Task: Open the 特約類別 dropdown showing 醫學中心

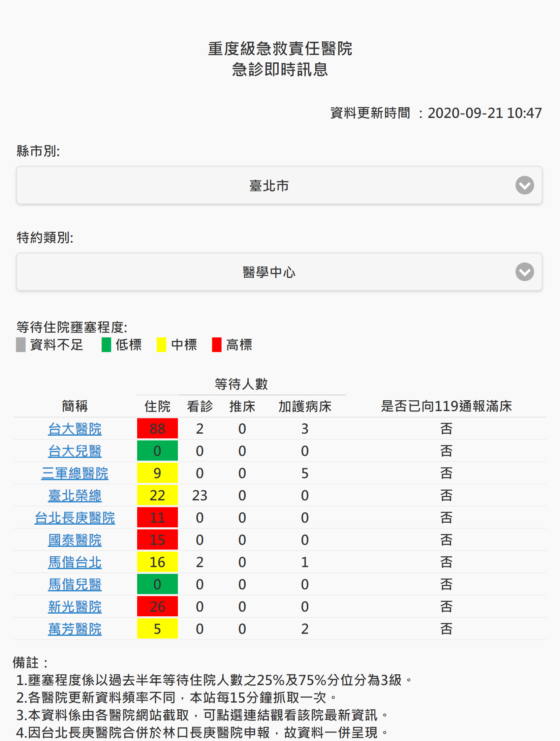Action: pos(279,272)
